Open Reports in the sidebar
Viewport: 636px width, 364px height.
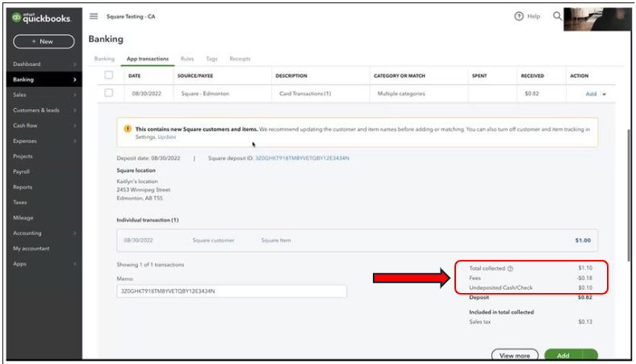point(23,187)
